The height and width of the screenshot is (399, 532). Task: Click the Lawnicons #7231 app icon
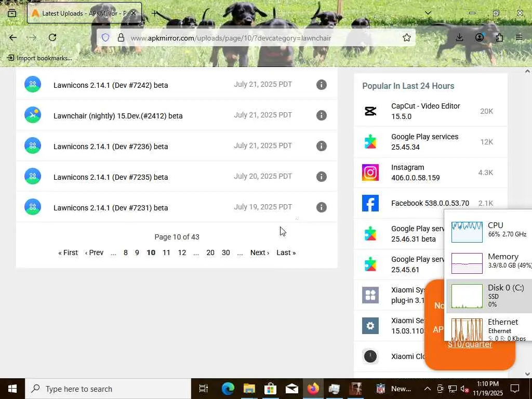tap(33, 207)
